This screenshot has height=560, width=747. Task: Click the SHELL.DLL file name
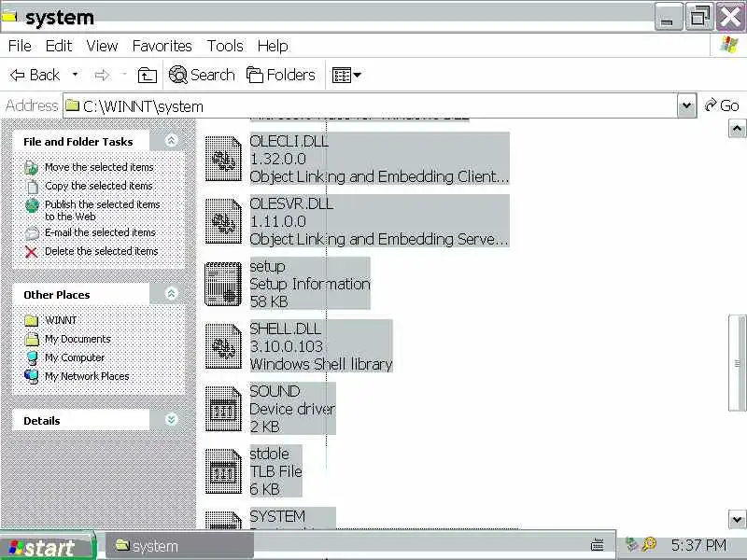pos(285,329)
